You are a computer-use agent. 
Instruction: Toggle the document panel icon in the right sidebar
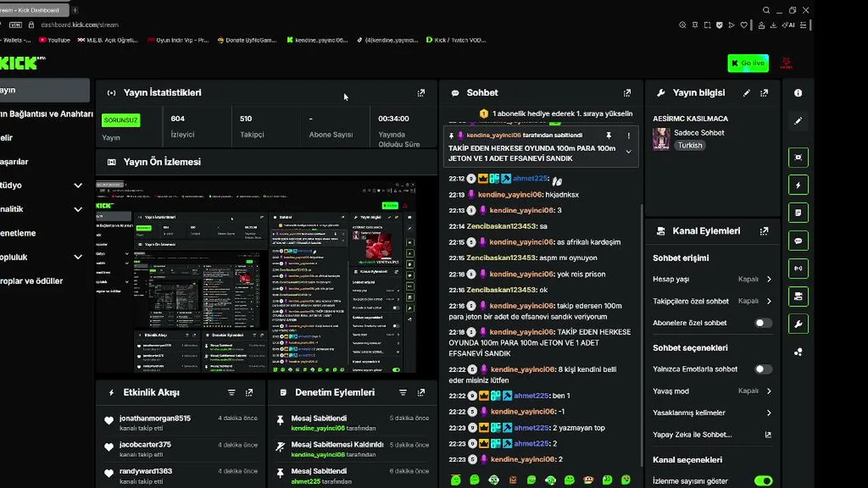[798, 213]
